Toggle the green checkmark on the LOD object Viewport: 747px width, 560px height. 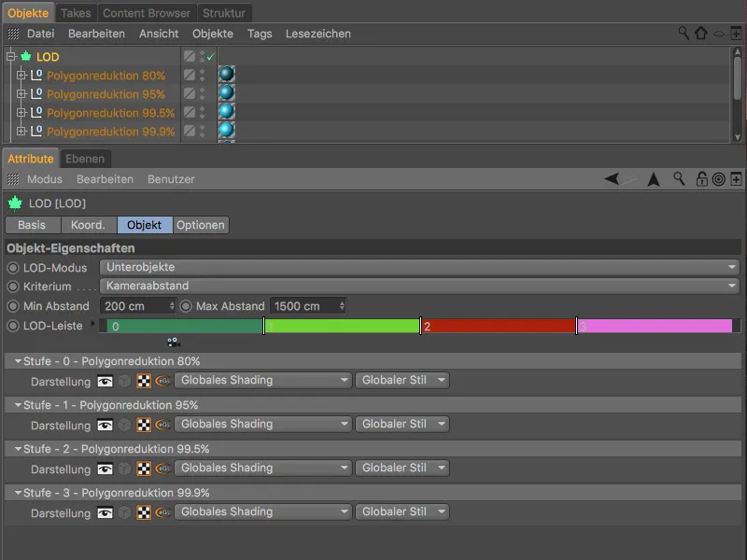(x=211, y=57)
